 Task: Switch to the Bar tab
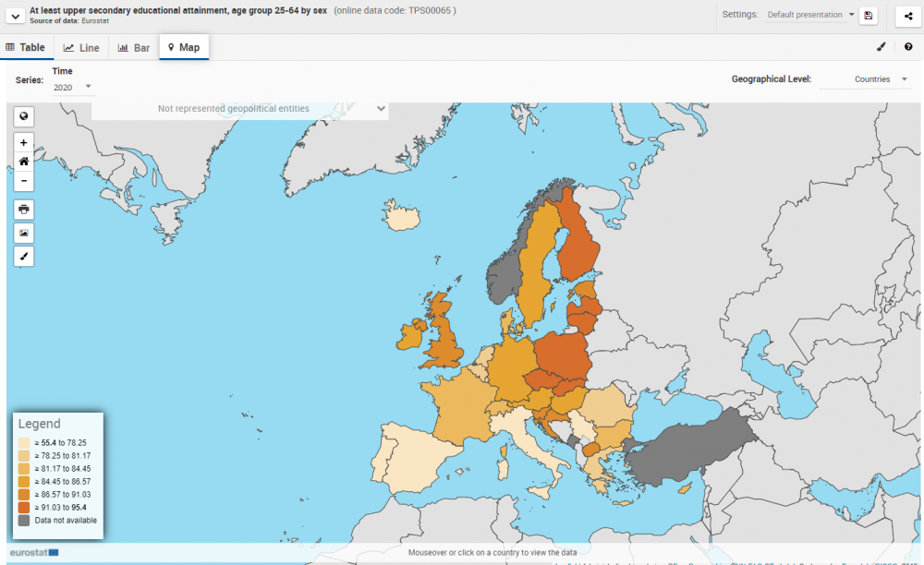[134, 48]
